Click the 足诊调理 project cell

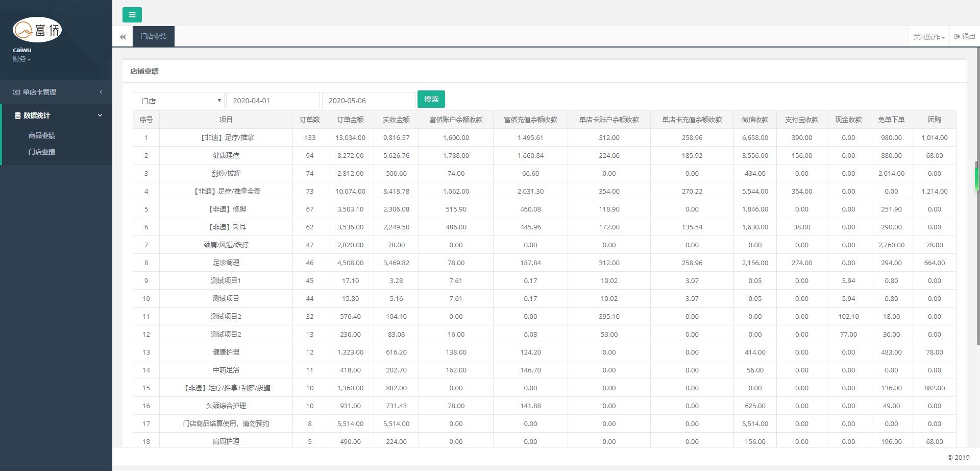coord(226,263)
